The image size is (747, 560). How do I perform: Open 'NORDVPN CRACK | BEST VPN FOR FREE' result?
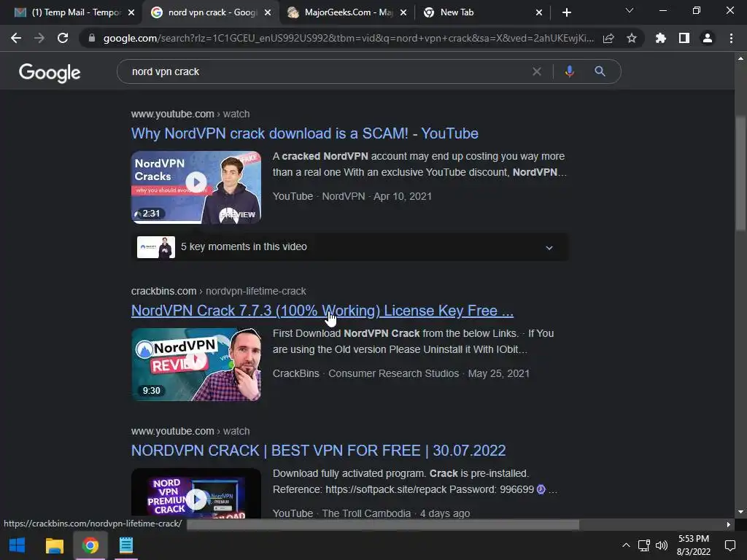(318, 451)
